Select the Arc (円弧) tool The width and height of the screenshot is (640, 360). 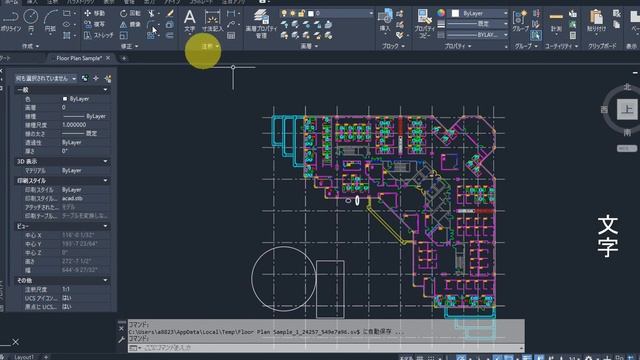point(50,21)
